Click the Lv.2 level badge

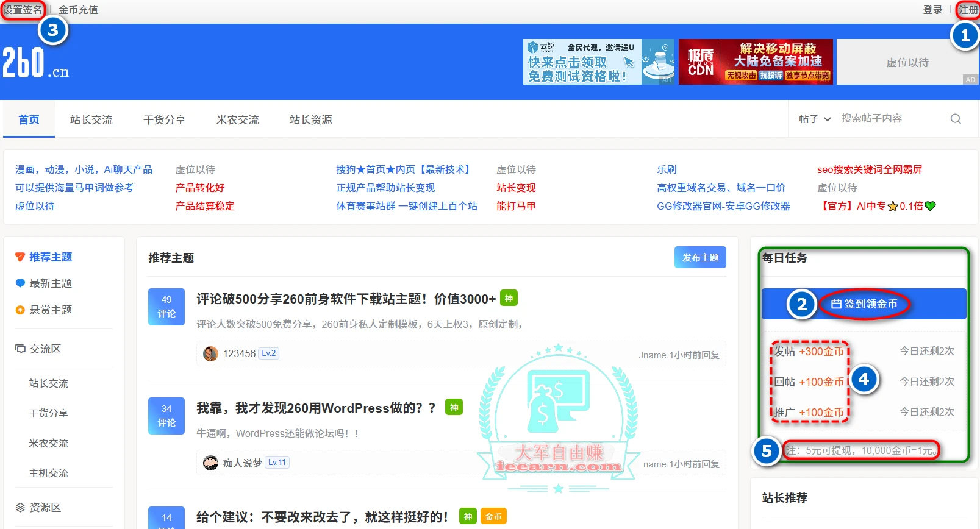pos(269,353)
